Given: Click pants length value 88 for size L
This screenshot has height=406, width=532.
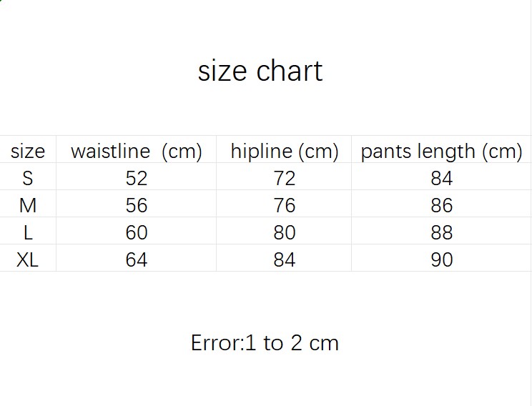Looking at the screenshot, I should tap(441, 232).
